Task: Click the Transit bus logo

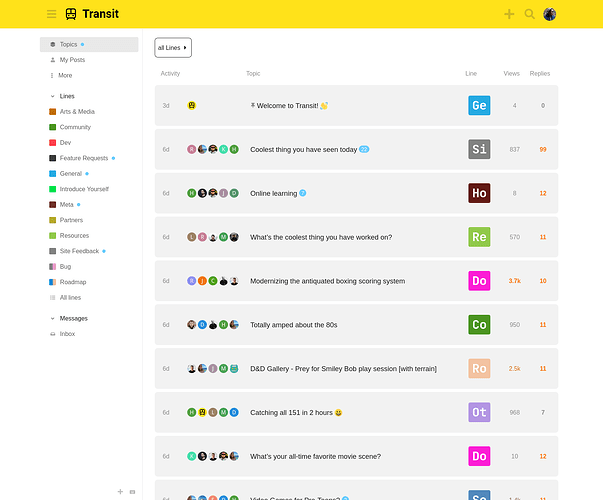Action: (x=71, y=14)
